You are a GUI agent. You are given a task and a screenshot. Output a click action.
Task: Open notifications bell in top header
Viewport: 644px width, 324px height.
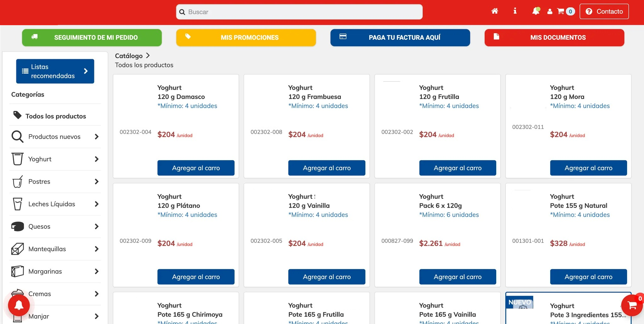click(536, 11)
